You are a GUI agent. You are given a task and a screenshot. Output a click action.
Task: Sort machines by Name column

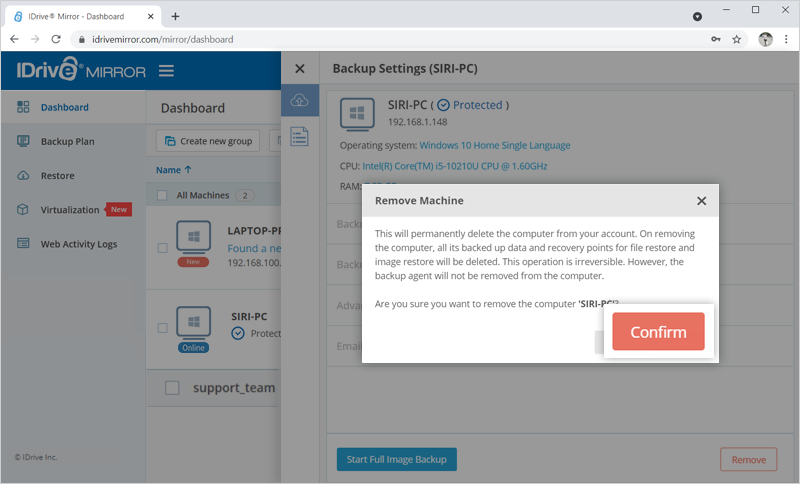174,170
